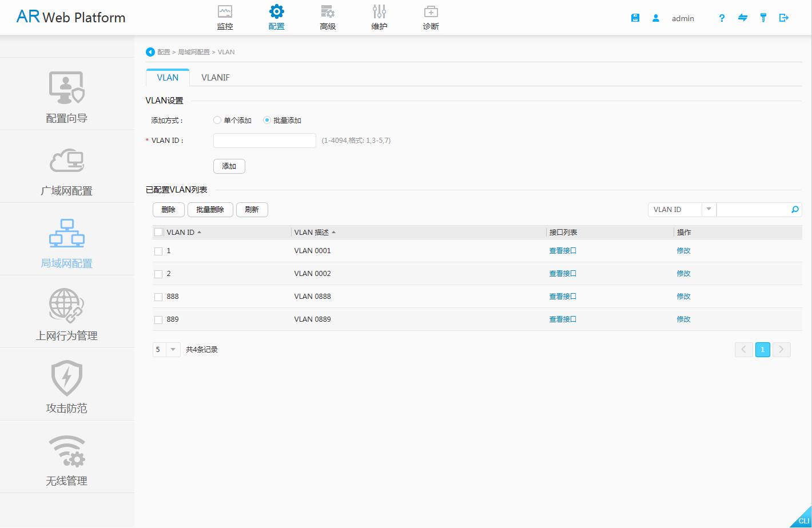This screenshot has height=528, width=812.
Task: Click the save configuration floppy icon
Action: 635,18
